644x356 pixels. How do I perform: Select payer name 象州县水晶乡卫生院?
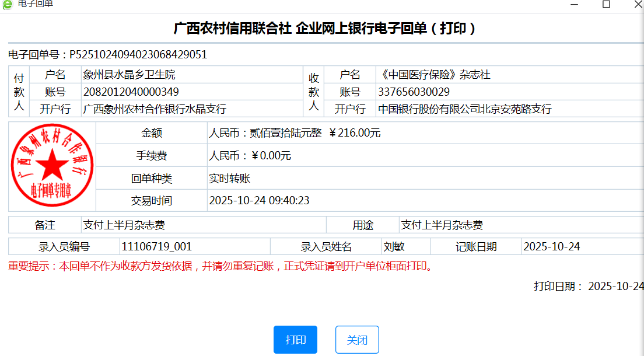pos(129,75)
